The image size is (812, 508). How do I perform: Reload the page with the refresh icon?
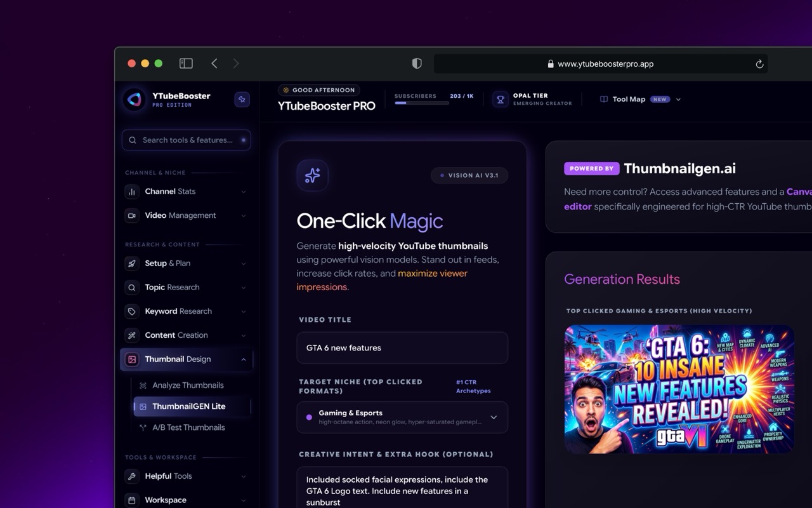pos(759,64)
